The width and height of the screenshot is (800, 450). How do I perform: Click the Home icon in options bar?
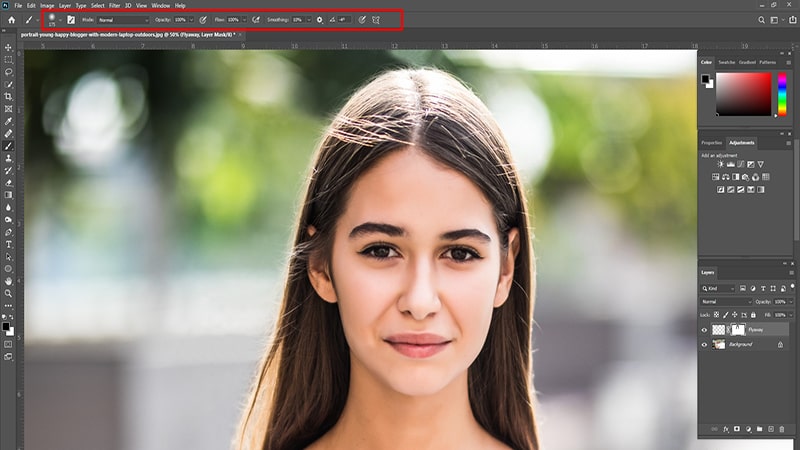[11, 20]
